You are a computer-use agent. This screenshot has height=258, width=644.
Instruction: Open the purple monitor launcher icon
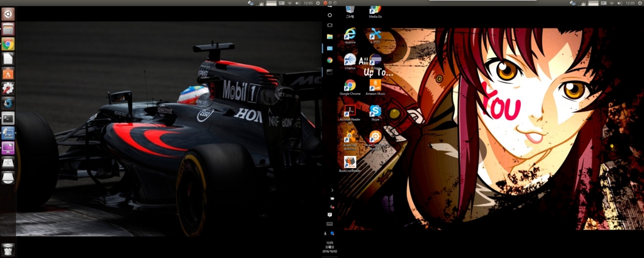[8, 147]
